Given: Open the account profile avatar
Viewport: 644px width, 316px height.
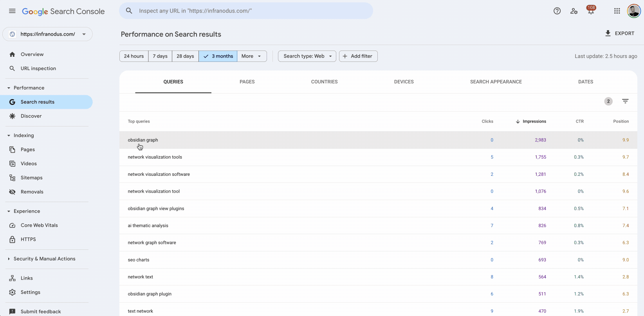Looking at the screenshot, I should 634,11.
